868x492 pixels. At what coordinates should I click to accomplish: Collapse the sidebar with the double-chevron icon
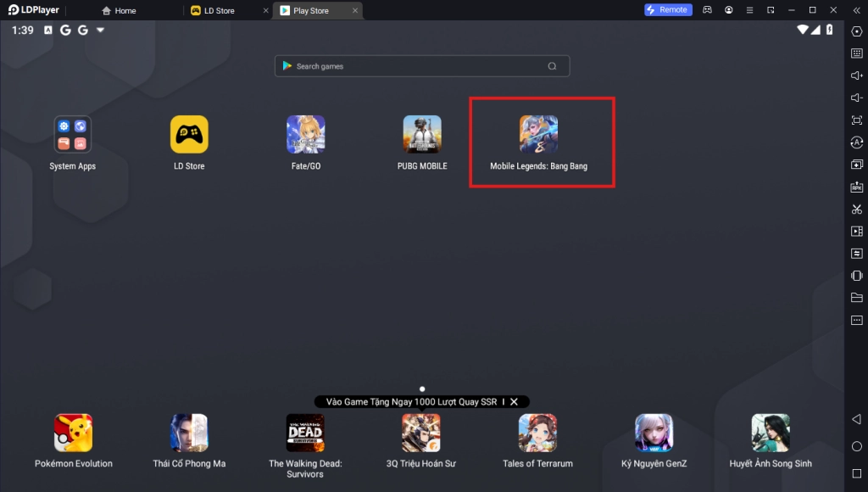point(856,10)
